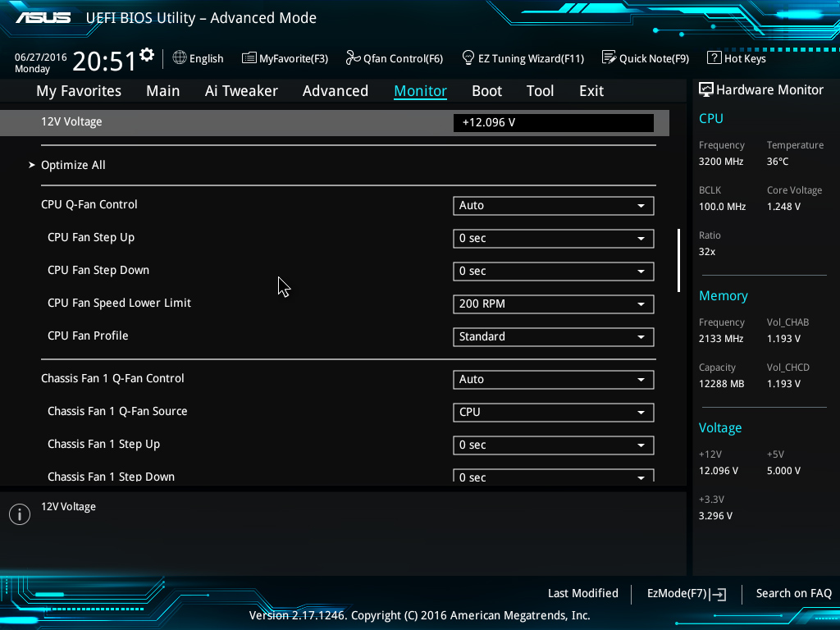Open the CPU Fan Step Up dropdown
This screenshot has height=630, width=840.
click(553, 238)
